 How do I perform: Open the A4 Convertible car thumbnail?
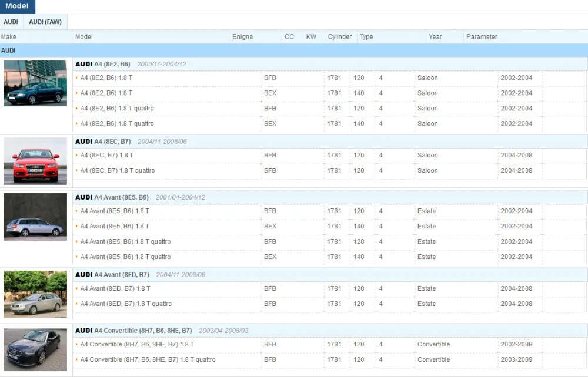[35, 349]
